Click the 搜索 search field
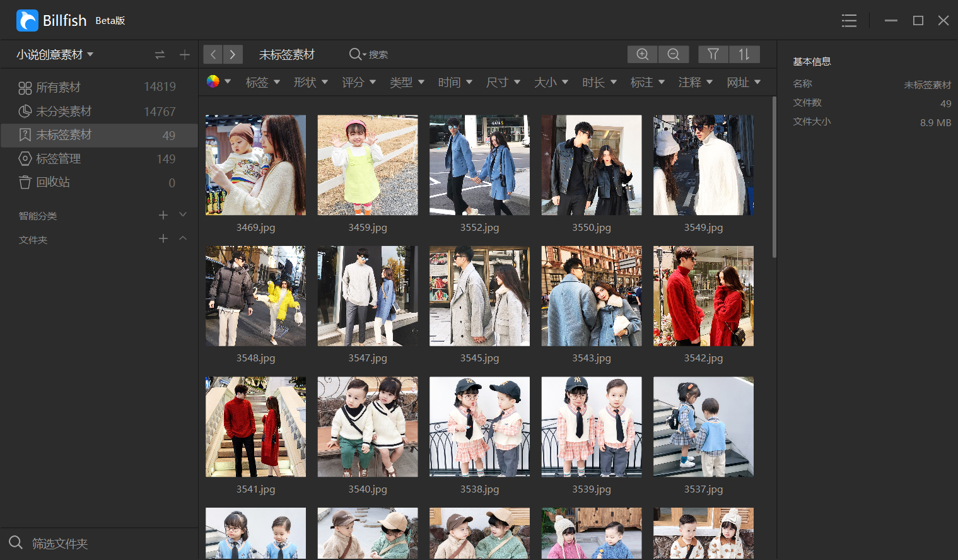Viewport: 958px width, 560px height. (378, 55)
